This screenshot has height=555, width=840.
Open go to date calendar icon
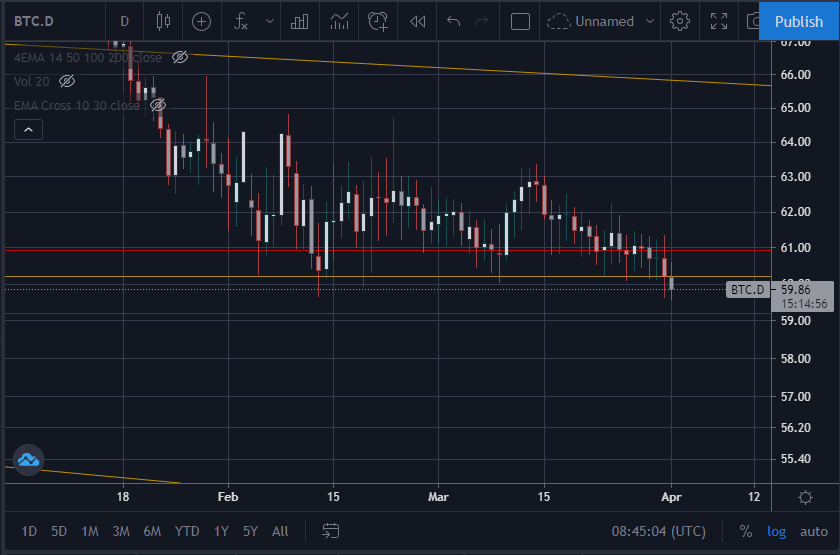coord(331,531)
